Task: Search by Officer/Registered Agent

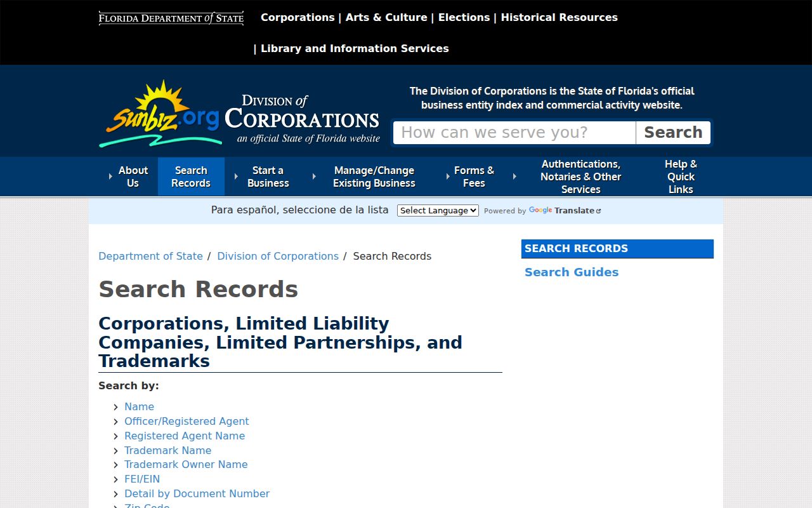Action: 187,421
